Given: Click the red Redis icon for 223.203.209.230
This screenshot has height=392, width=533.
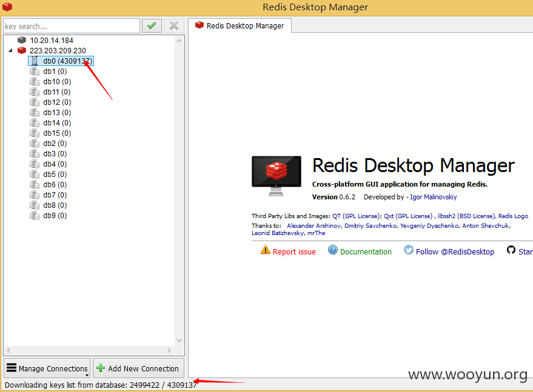Looking at the screenshot, I should click(x=22, y=50).
